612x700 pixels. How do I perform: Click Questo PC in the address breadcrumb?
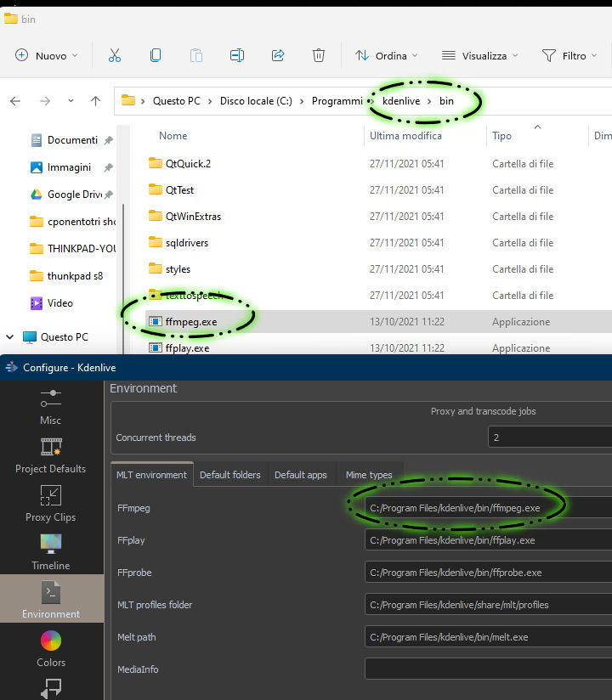[x=177, y=101]
